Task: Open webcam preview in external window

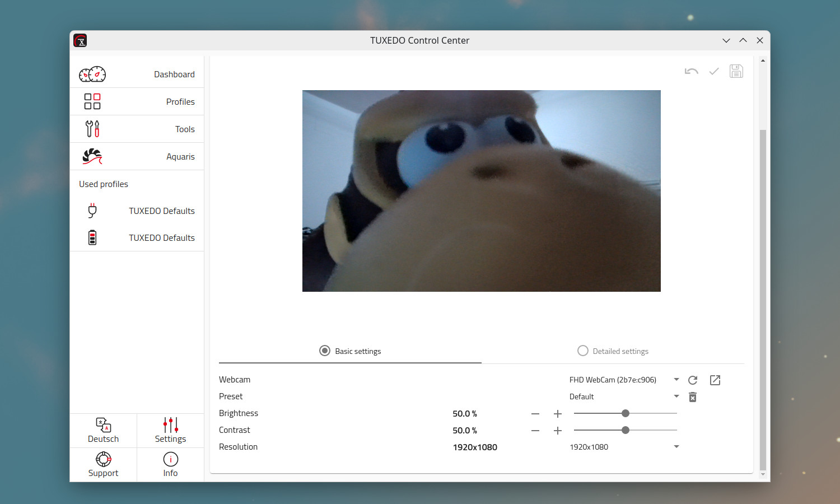Action: (x=715, y=380)
